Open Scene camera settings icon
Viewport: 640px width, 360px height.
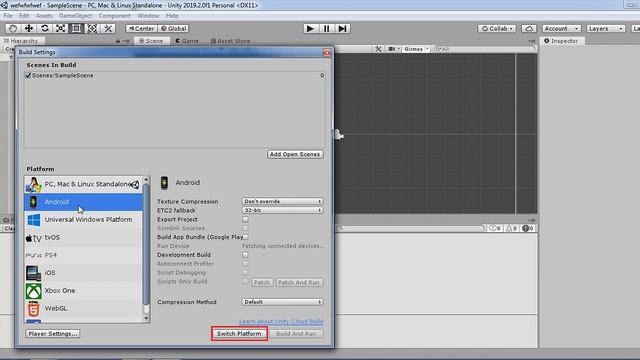point(393,49)
